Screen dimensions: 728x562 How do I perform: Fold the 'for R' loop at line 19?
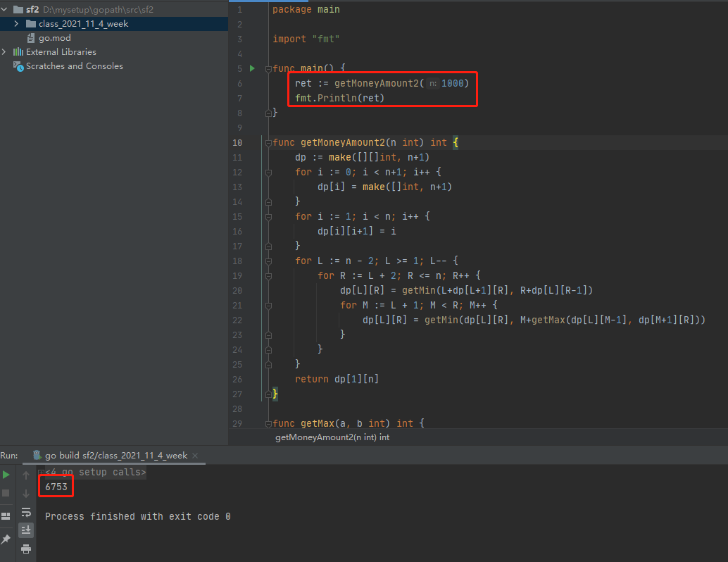[268, 276]
